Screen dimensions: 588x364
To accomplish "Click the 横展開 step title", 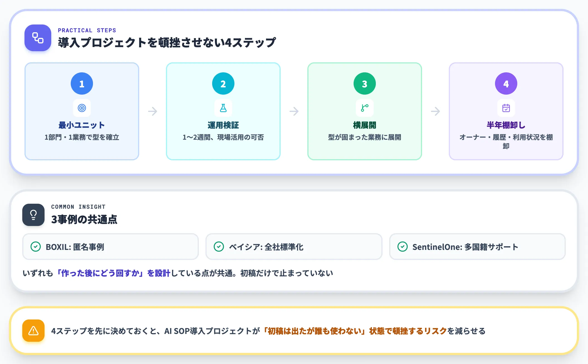I will [x=365, y=125].
